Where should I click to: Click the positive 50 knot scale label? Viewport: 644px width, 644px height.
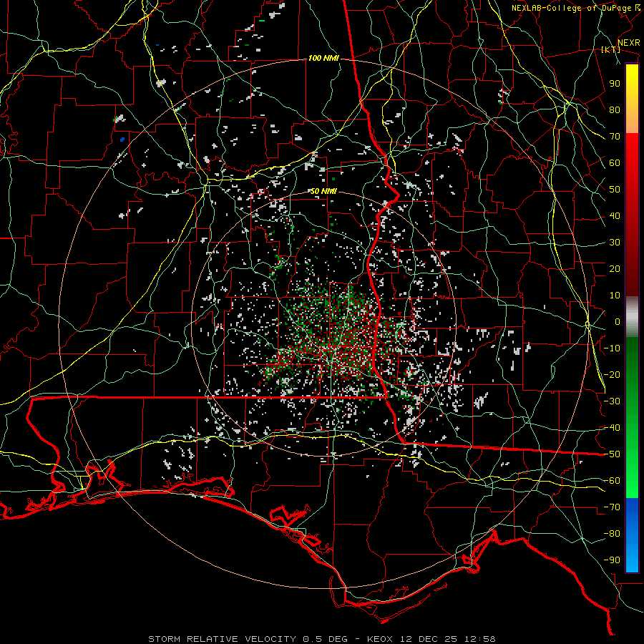tap(615, 190)
